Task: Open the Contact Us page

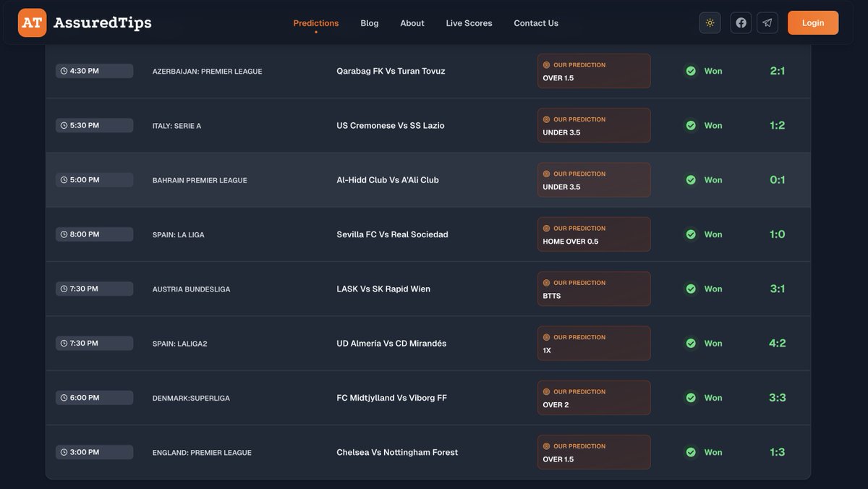Action: [536, 23]
